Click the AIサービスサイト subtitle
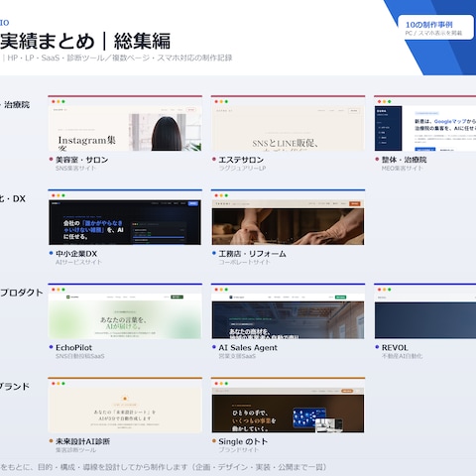 (78, 262)
